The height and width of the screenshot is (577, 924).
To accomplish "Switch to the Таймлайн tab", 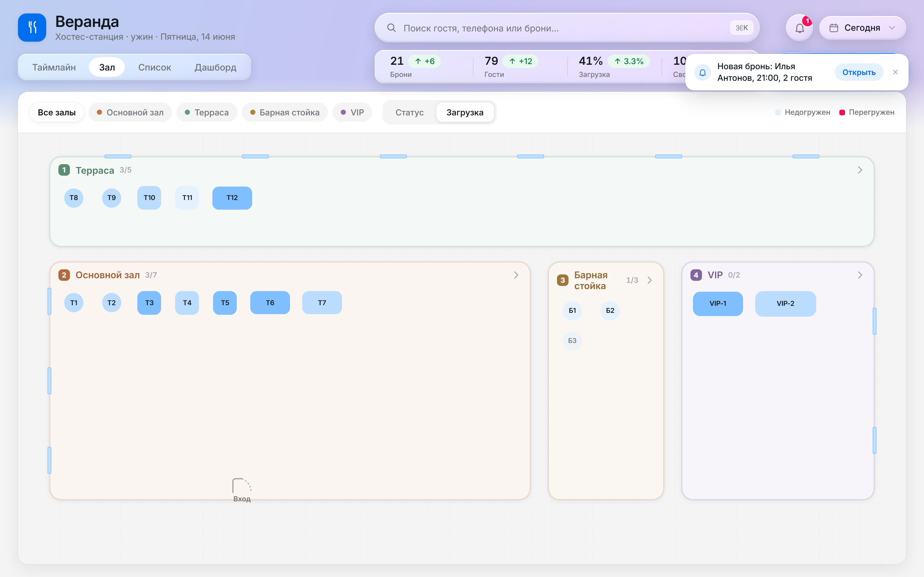I will coord(54,67).
